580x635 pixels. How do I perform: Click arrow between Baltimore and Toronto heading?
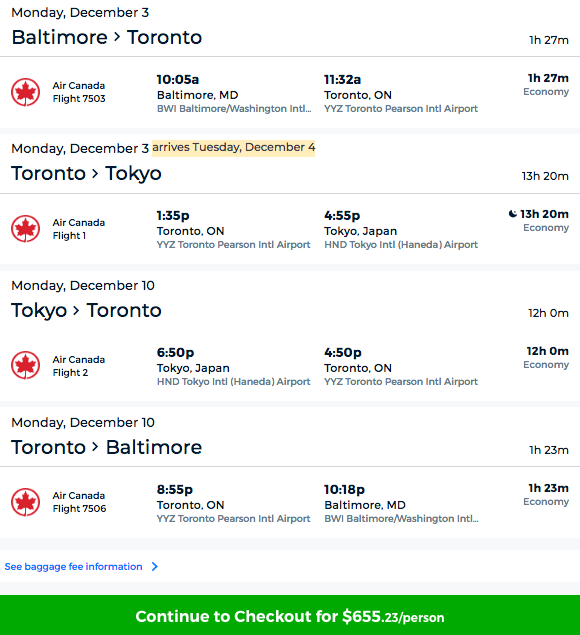pyautogui.click(x=117, y=37)
